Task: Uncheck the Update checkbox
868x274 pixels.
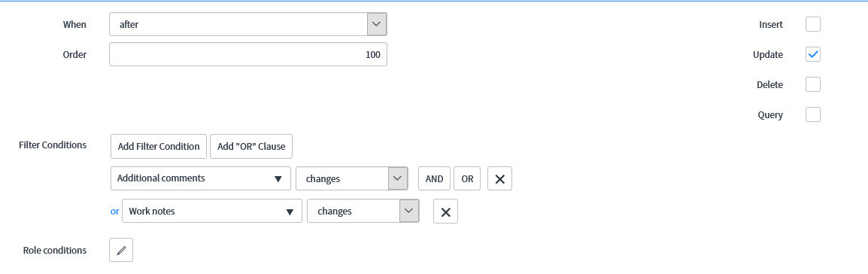Action: click(813, 54)
